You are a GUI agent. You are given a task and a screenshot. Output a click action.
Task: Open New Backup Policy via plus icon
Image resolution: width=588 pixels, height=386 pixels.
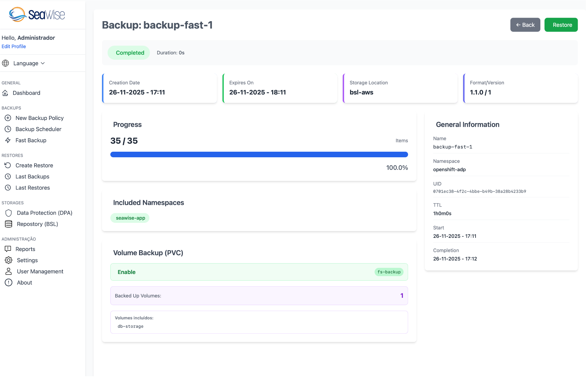coord(8,118)
